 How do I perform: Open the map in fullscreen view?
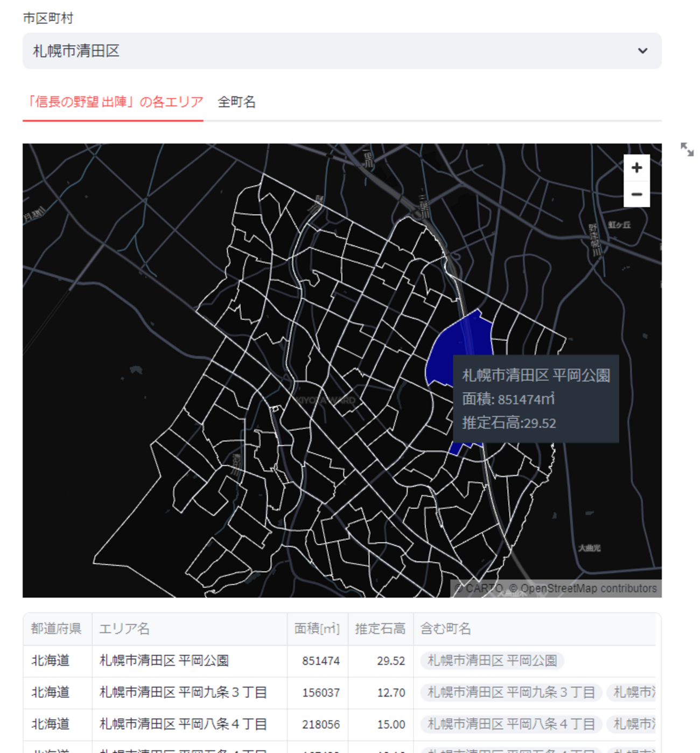click(x=687, y=149)
